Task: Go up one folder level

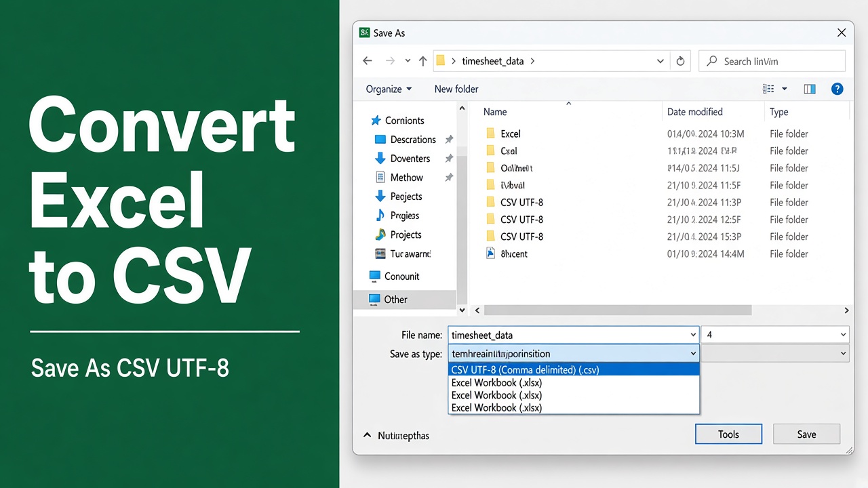Action: (x=423, y=61)
